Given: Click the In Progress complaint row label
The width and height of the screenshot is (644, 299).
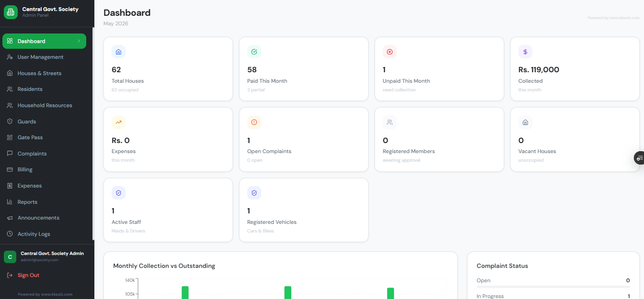Looking at the screenshot, I should (x=490, y=296).
